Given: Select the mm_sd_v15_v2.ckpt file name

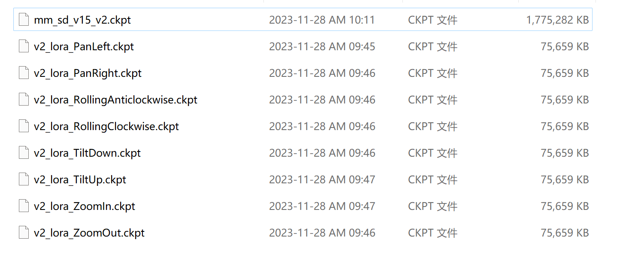Looking at the screenshot, I should [x=82, y=20].
